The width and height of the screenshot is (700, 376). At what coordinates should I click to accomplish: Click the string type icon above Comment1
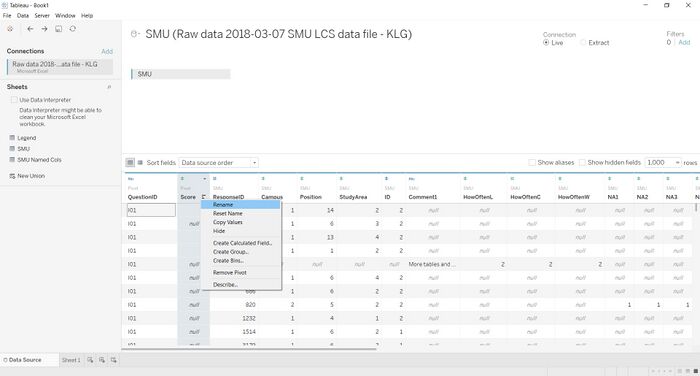click(x=411, y=179)
